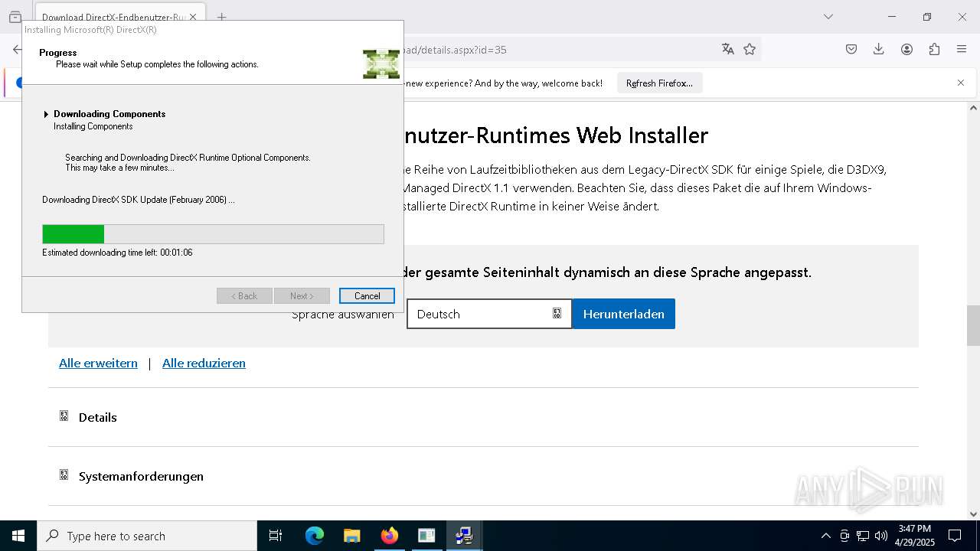
Task: Open the list all tabs dropdown
Action: [828, 17]
